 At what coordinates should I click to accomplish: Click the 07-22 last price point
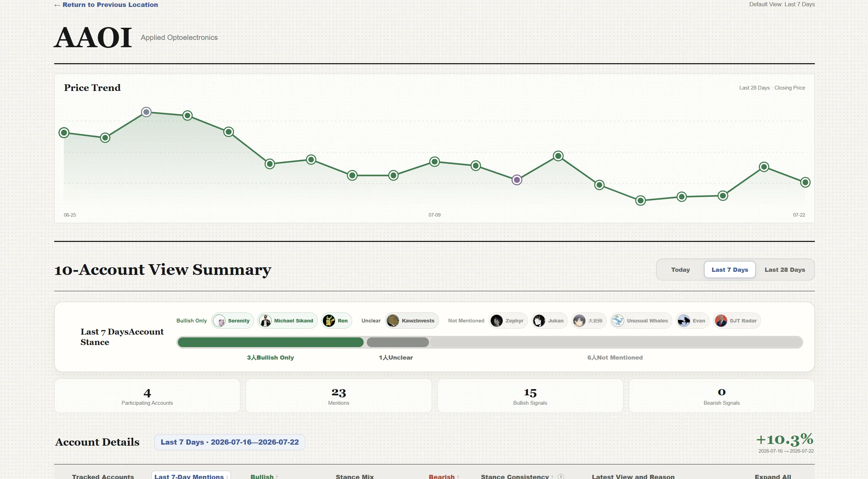click(x=805, y=182)
